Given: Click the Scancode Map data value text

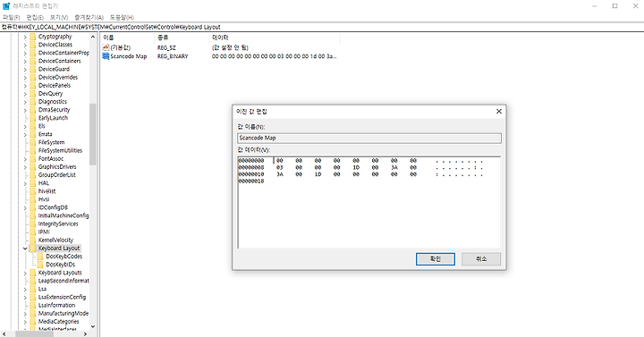Looking at the screenshot, I should point(274,56).
